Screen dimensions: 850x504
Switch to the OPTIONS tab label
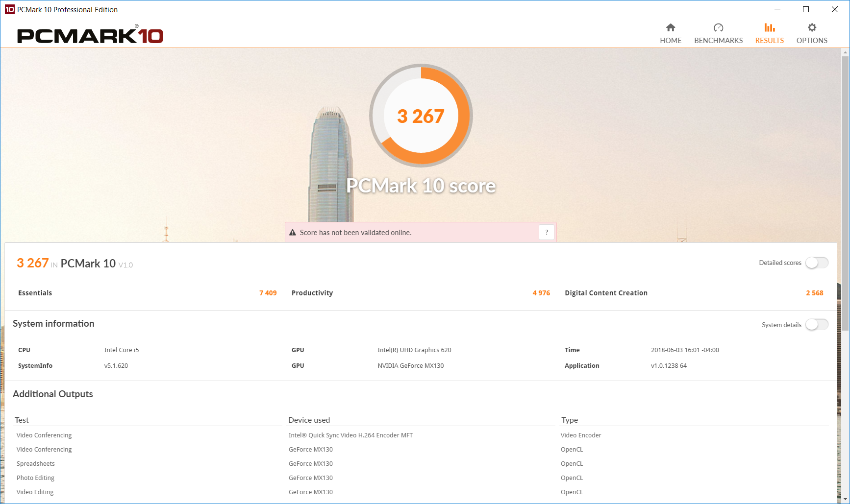pos(812,41)
